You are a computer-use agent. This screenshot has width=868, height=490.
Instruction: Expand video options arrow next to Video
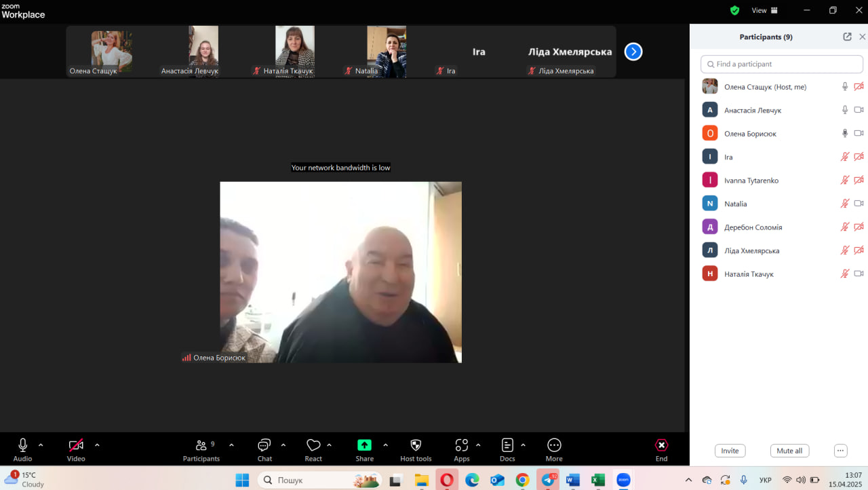click(97, 445)
